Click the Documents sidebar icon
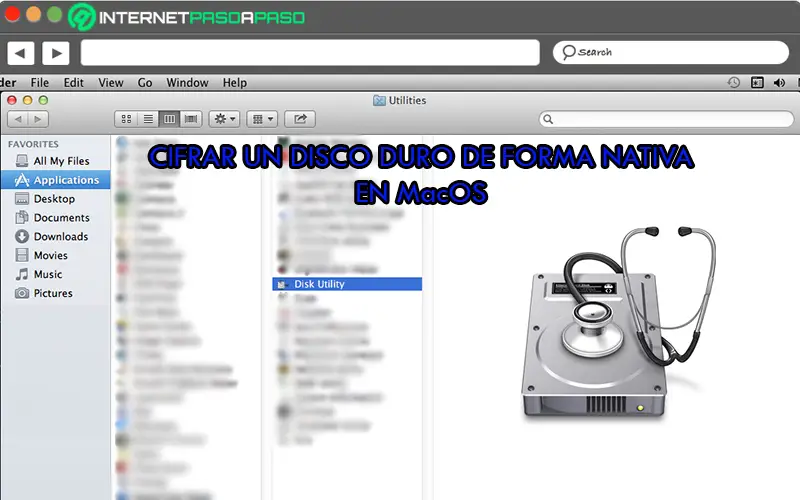Screen dimensions: 800x500 22,218
